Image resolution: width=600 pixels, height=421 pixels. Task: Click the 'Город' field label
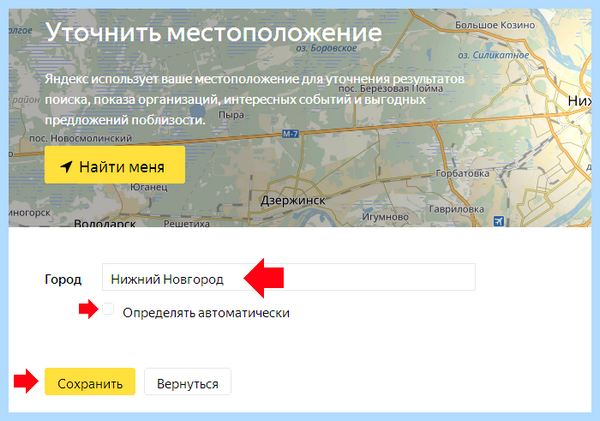[x=63, y=279]
